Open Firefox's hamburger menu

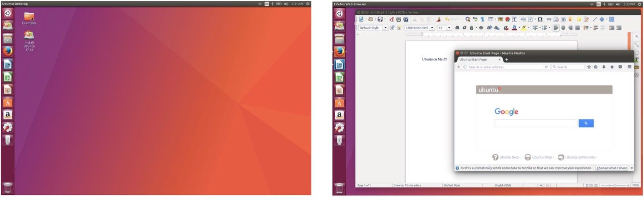point(630,67)
